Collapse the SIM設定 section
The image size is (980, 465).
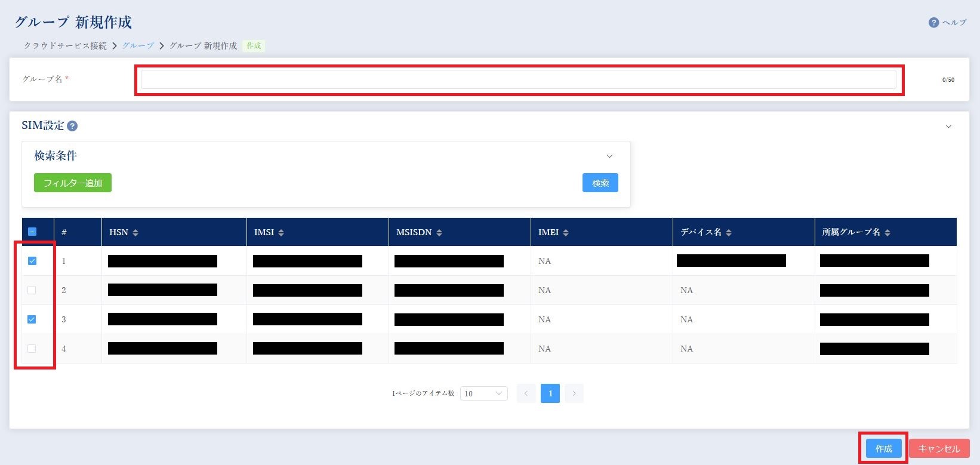[948, 127]
